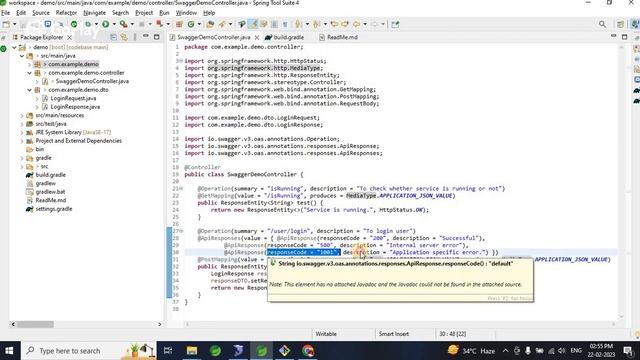Click the New file wizard icon

(x=6, y=24)
